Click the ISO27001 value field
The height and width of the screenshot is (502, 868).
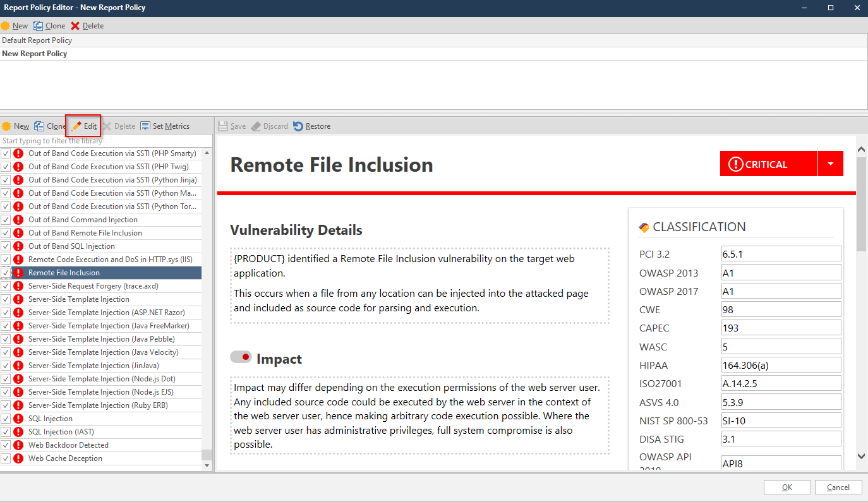pos(781,383)
